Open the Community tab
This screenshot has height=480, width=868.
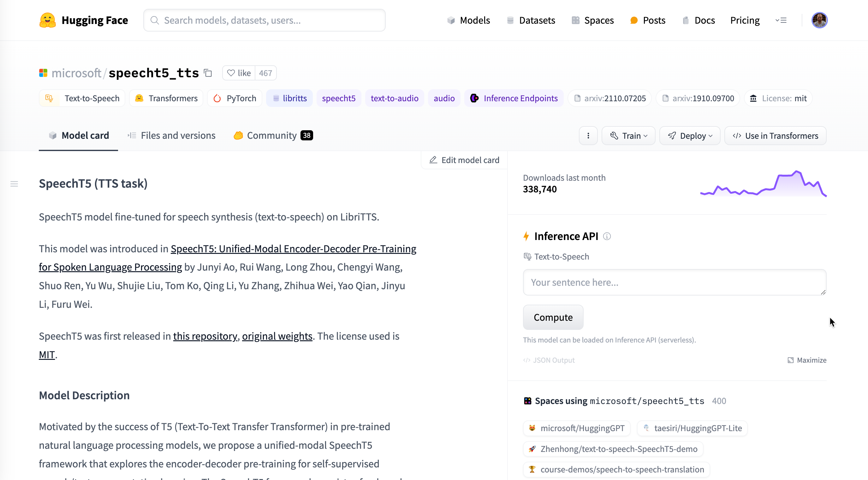coord(273,135)
